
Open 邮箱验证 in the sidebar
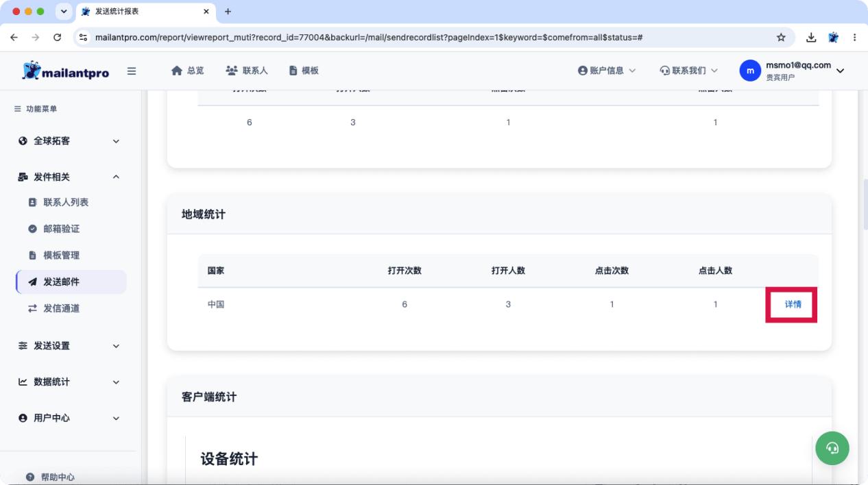tap(62, 229)
